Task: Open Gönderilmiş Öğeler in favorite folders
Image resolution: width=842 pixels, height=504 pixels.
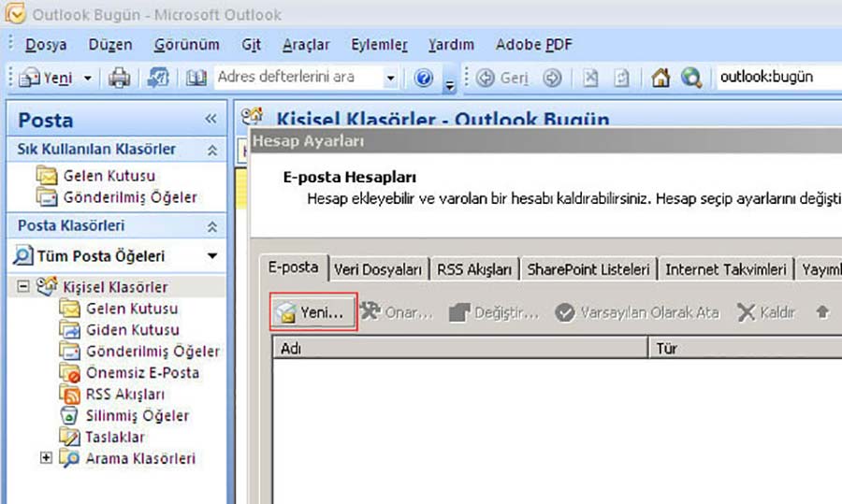Action: (130, 197)
